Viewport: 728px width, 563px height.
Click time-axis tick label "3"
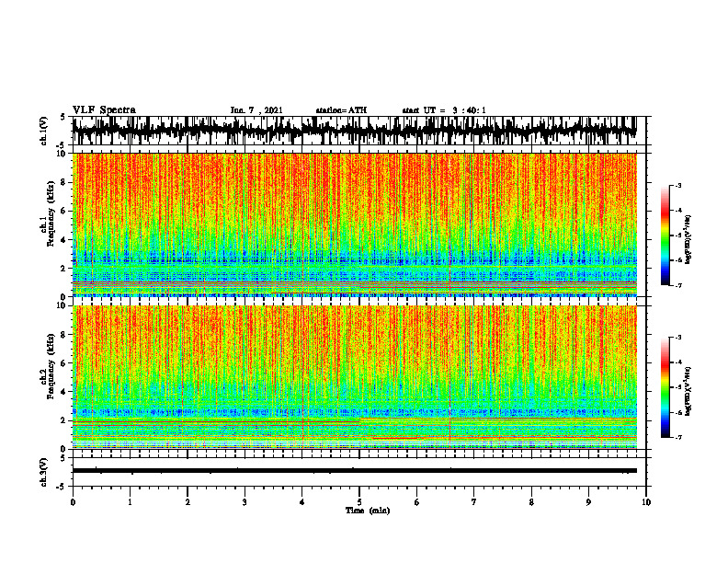(x=245, y=502)
